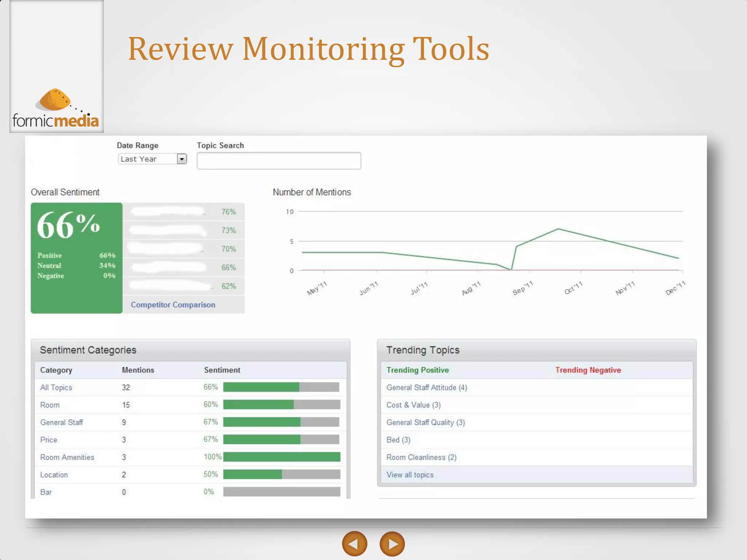Select the Trending Positive tab
This screenshot has width=747, height=560.
418,370
